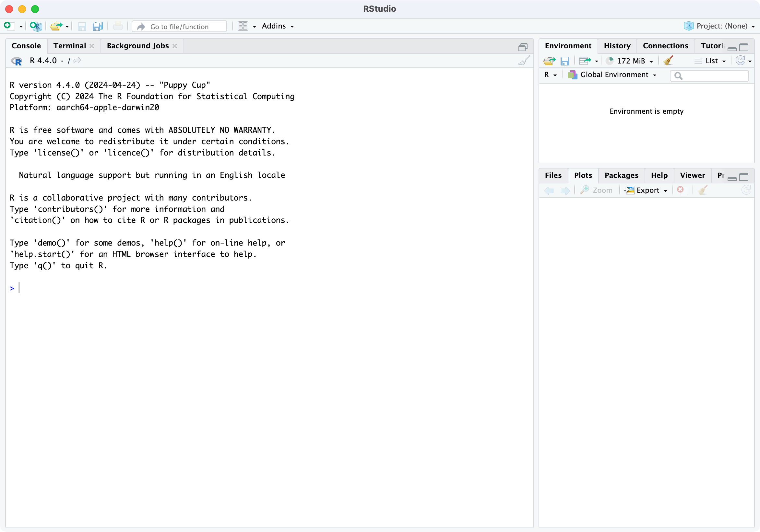The height and width of the screenshot is (532, 760).
Task: Open the 172 MiB memory usage menu
Action: 630,61
